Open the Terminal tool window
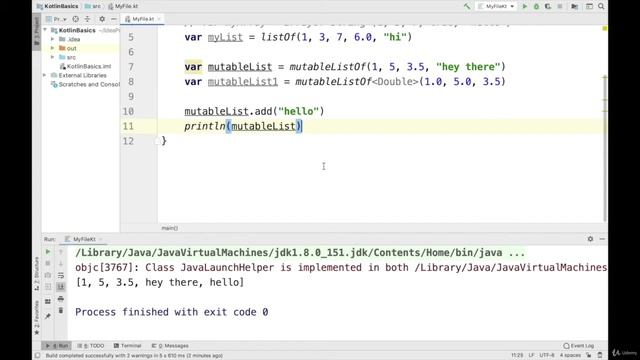This screenshot has width=640, height=360. pyautogui.click(x=127, y=346)
